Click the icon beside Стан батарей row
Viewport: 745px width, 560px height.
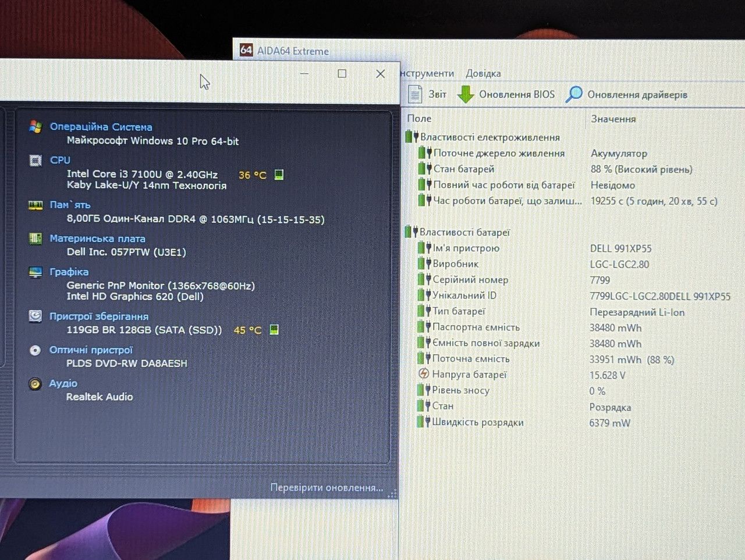tap(425, 169)
